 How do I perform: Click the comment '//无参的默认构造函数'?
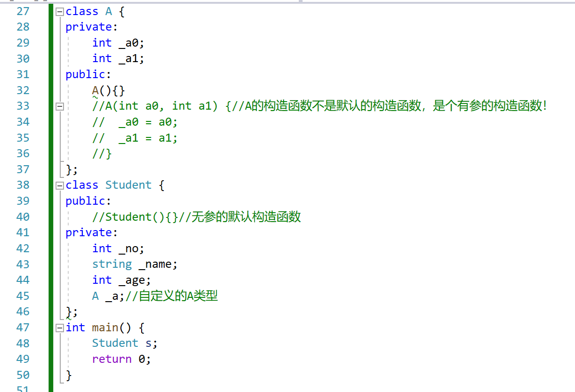[x=240, y=217]
